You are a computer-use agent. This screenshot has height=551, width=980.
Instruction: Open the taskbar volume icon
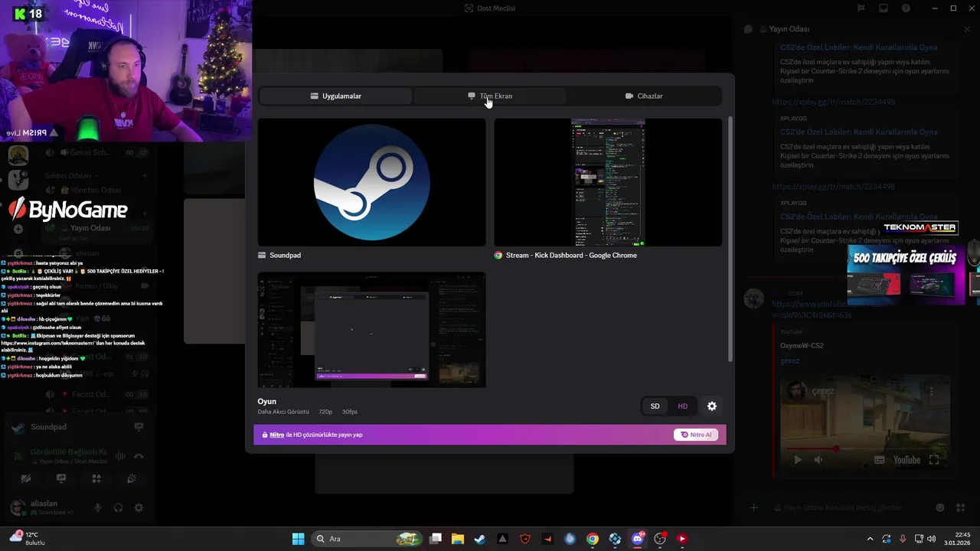(x=931, y=539)
